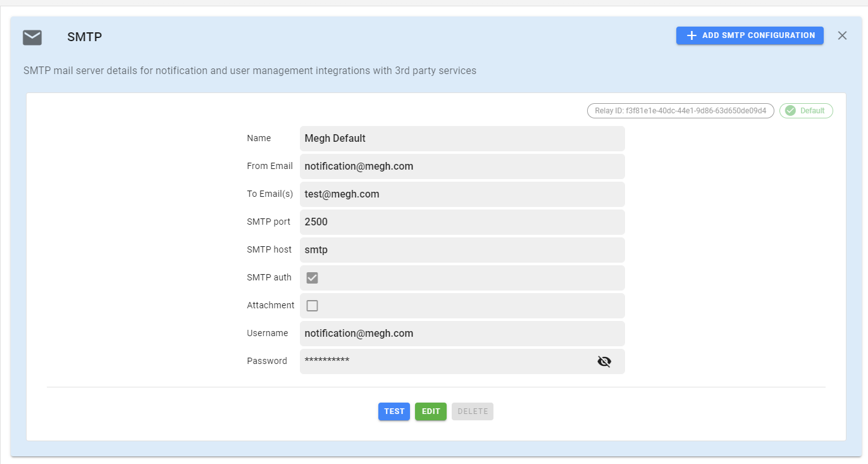
Task: Click the plus icon on Add SMTP Configuration
Action: (x=692, y=35)
